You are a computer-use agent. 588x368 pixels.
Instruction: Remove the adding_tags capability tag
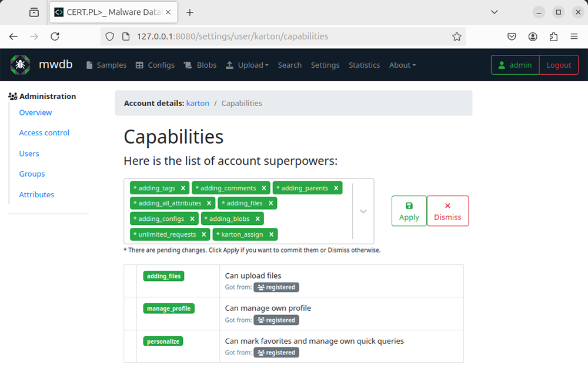(183, 188)
